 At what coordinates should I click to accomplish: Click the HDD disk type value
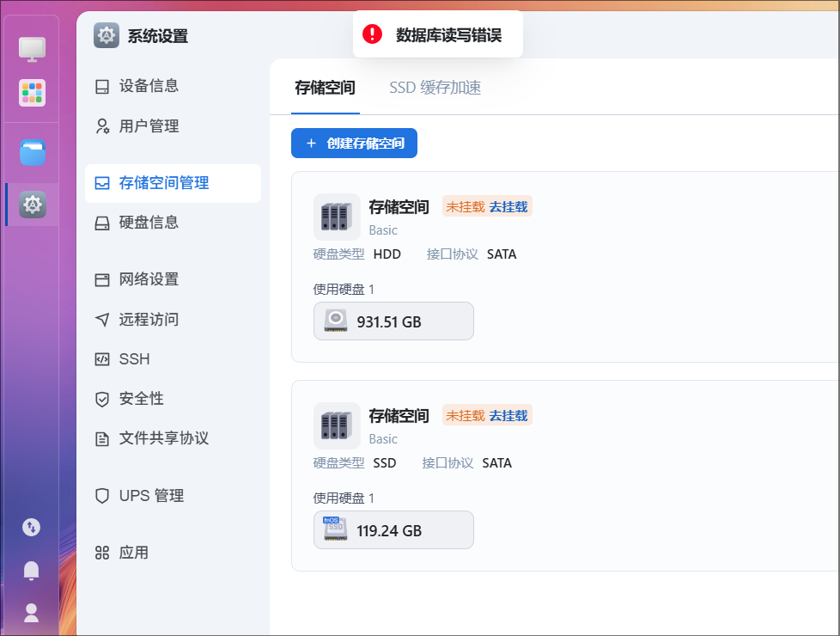[387, 254]
